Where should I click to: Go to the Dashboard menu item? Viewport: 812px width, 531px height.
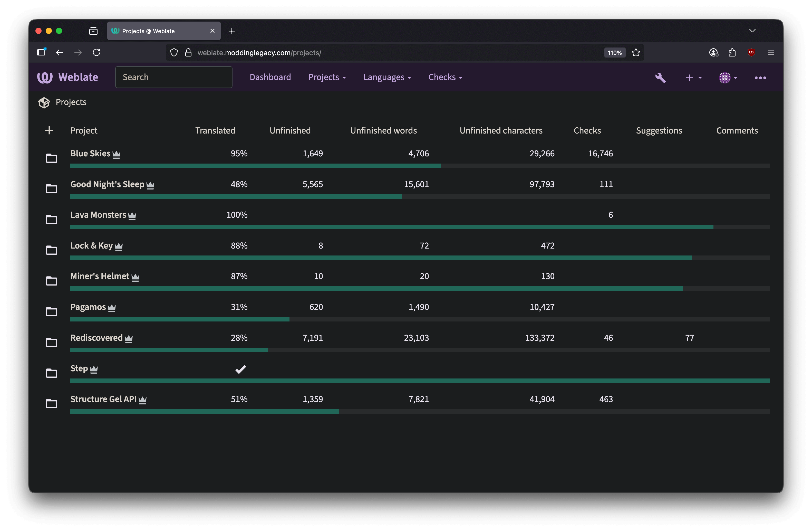[x=270, y=78]
